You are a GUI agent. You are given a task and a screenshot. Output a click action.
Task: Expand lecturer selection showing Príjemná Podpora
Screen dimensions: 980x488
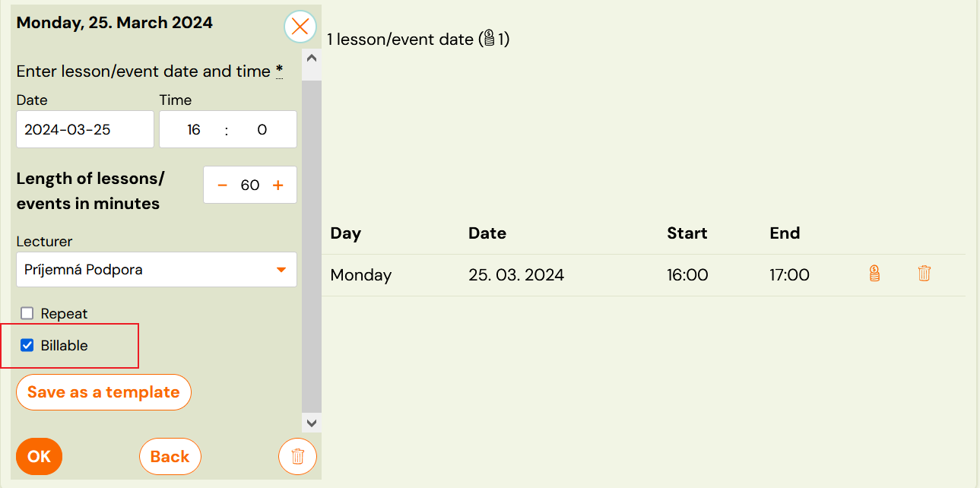point(156,269)
